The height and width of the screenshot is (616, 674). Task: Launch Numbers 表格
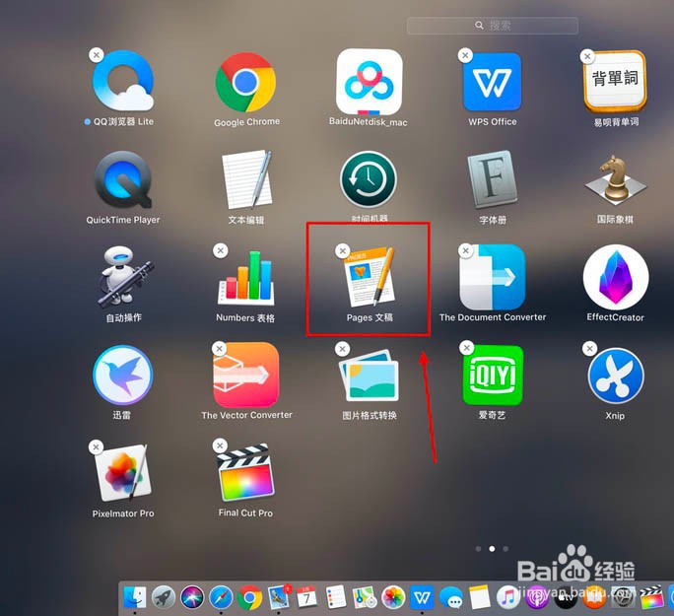[246, 277]
